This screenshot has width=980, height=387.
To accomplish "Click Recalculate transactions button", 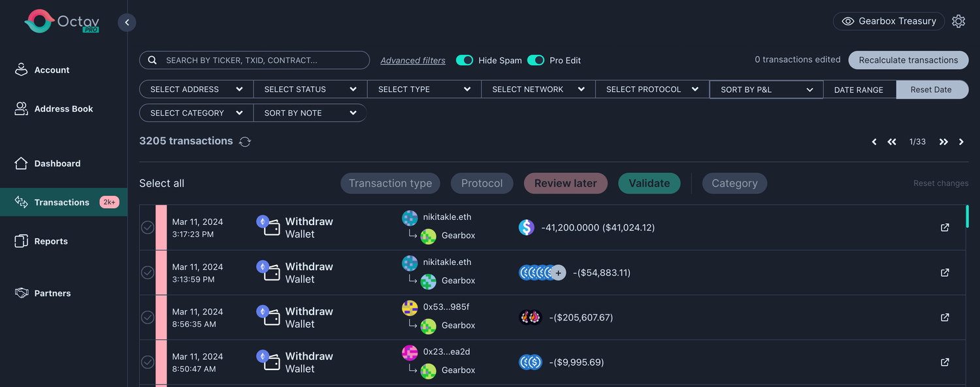I will click(x=908, y=60).
